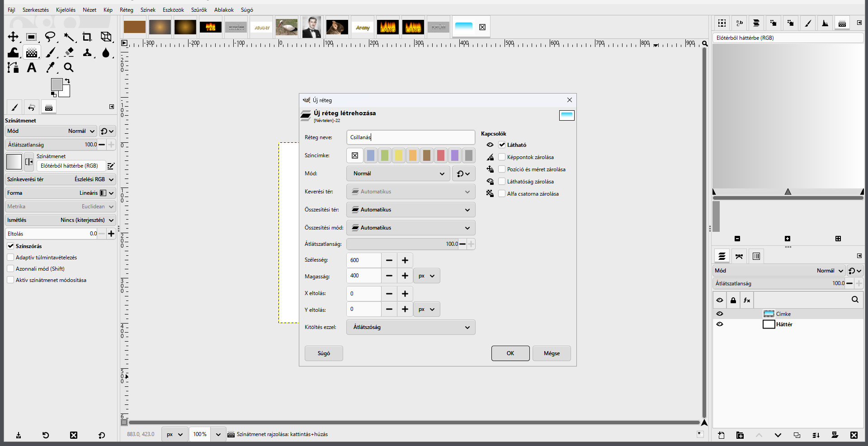Viewport: 868px width, 446px height.
Task: Select the Háttér layer
Action: click(788, 324)
